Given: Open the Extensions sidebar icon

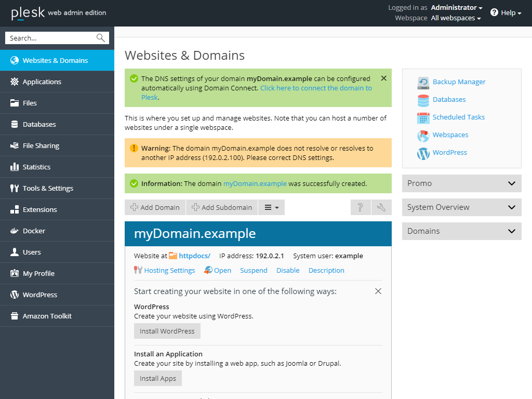Looking at the screenshot, I should pyautogui.click(x=16, y=209).
